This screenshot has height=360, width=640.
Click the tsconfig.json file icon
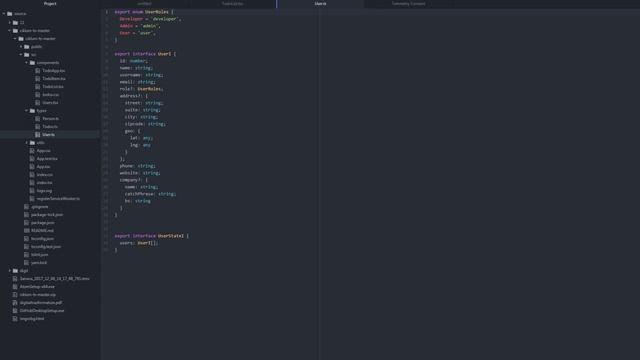tap(26, 238)
